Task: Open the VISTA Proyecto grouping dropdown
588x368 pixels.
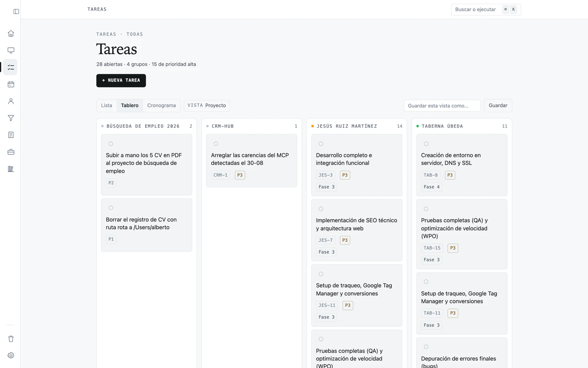Action: point(207,106)
